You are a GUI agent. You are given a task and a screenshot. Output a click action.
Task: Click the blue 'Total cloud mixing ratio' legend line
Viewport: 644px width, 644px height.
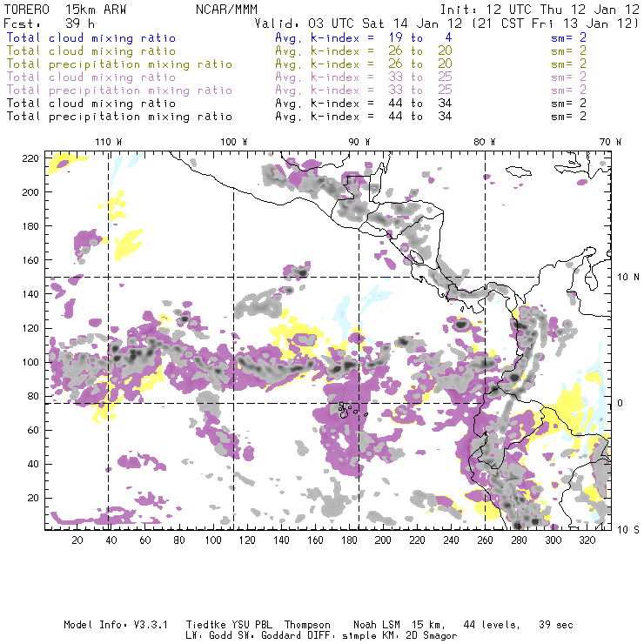(x=91, y=37)
